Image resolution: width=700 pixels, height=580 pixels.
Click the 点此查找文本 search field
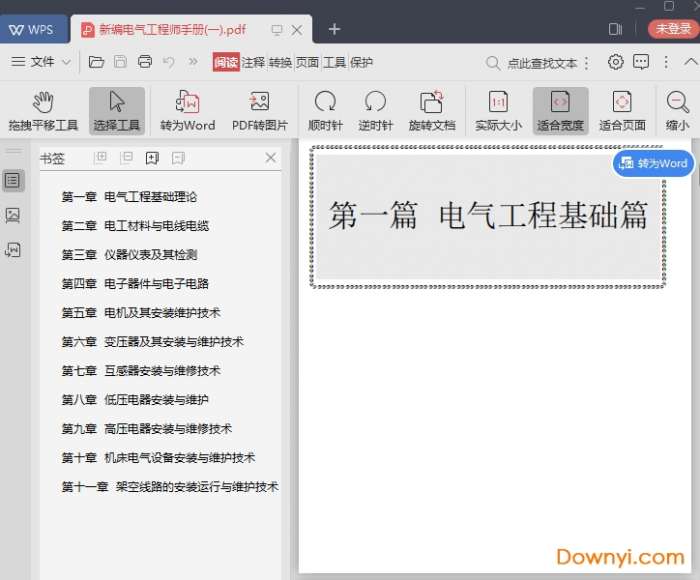[532, 63]
